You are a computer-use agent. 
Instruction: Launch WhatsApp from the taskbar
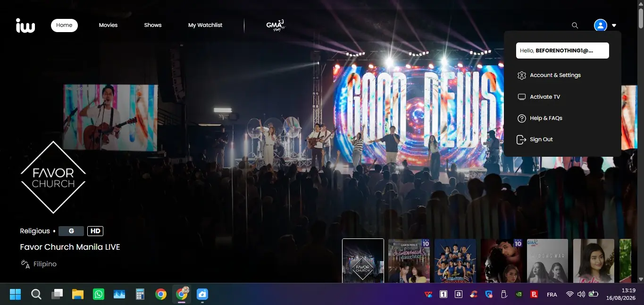coord(99,295)
